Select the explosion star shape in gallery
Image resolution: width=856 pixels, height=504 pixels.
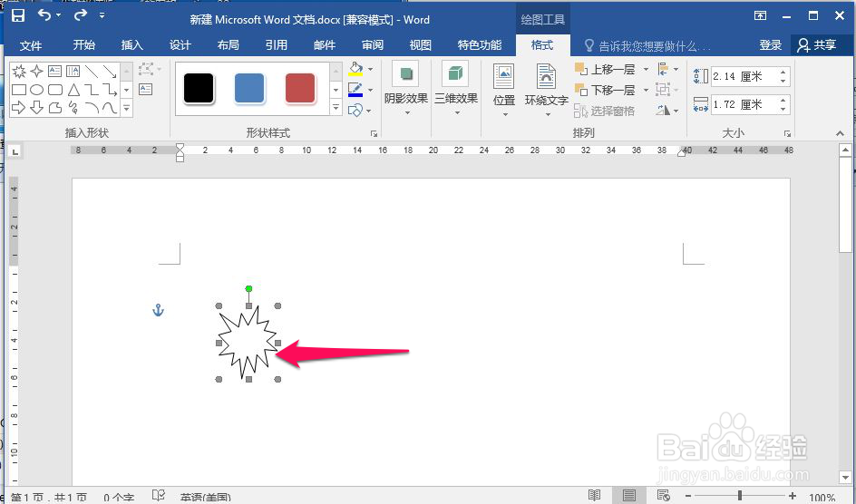[x=18, y=71]
